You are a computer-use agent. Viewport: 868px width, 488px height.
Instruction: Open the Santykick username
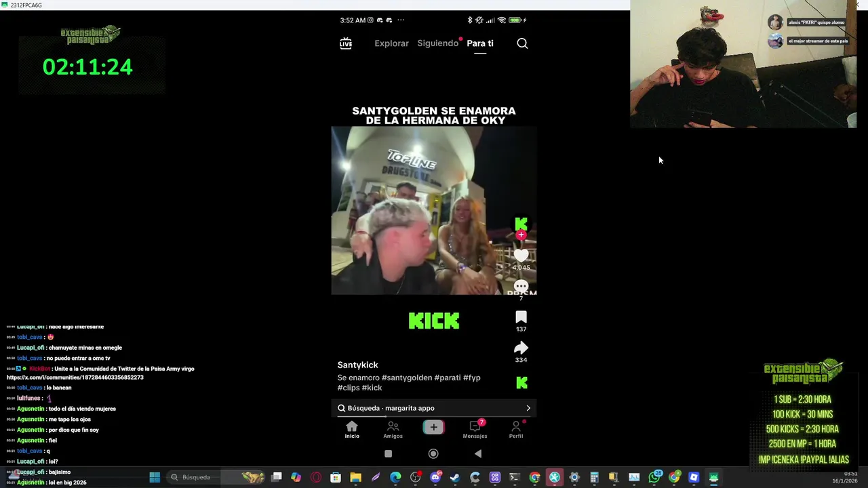tap(357, 365)
